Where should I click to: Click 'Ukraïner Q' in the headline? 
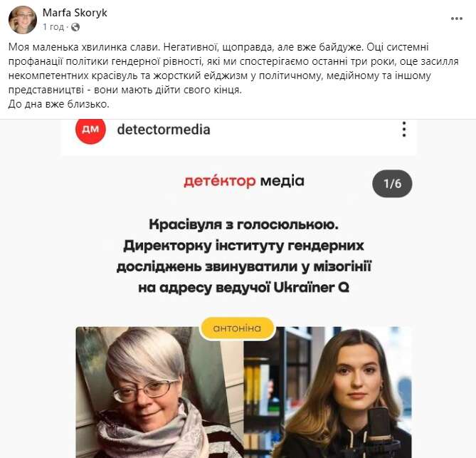coord(312,288)
